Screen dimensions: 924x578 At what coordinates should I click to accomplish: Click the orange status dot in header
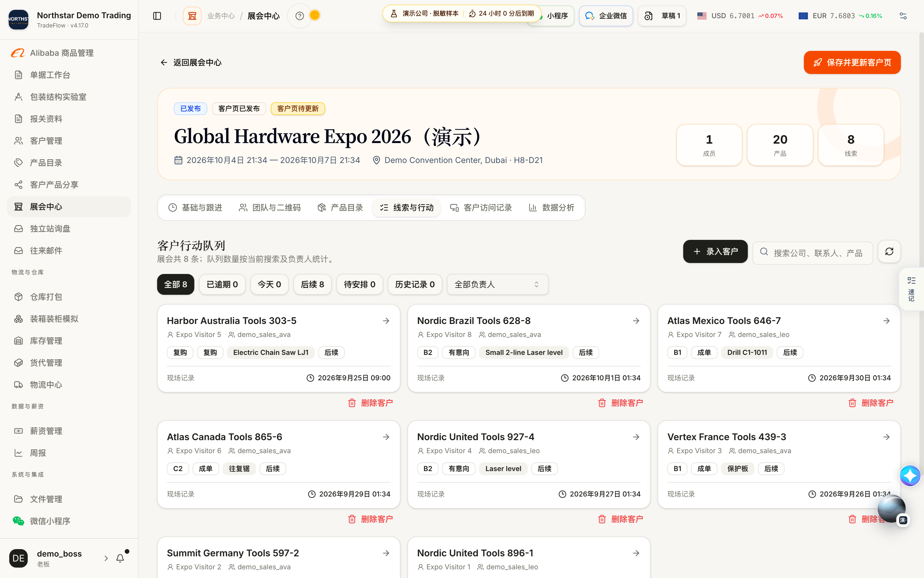[315, 15]
